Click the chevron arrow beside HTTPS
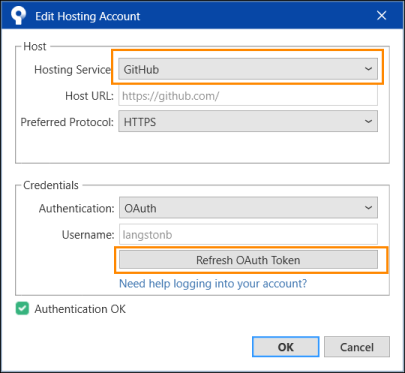Screen dimensions: 405x373 (x=368, y=122)
